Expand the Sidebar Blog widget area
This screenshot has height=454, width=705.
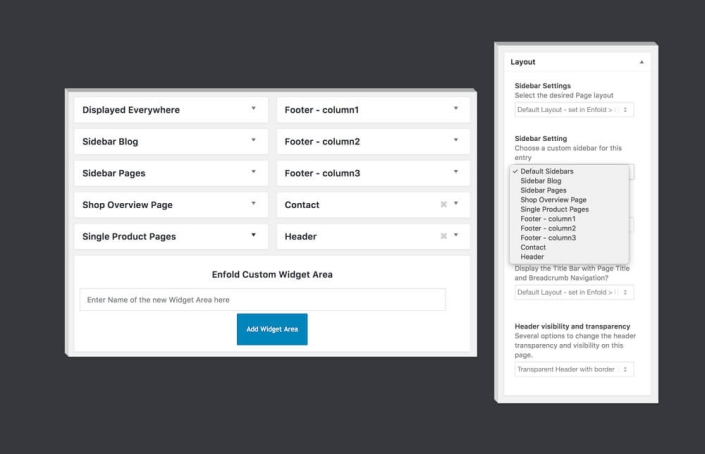click(x=253, y=141)
